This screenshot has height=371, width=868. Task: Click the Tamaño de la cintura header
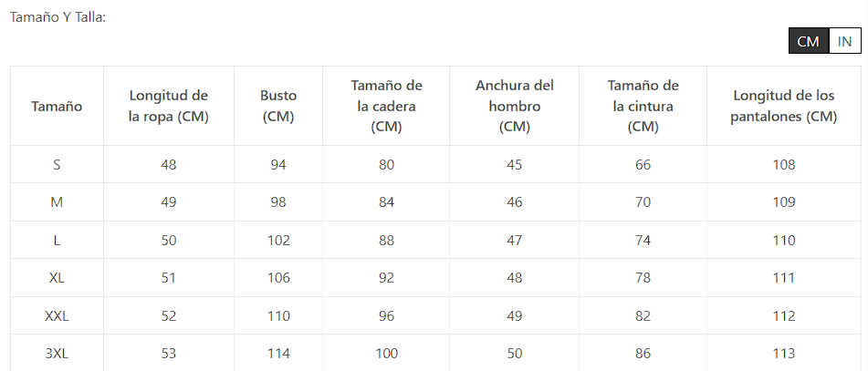(x=643, y=106)
